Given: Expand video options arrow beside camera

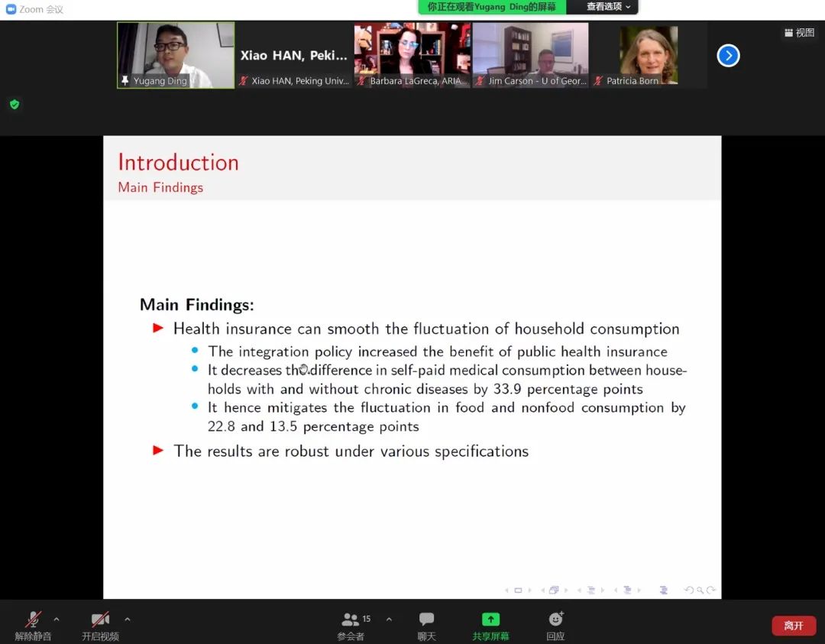Looking at the screenshot, I should [x=127, y=619].
